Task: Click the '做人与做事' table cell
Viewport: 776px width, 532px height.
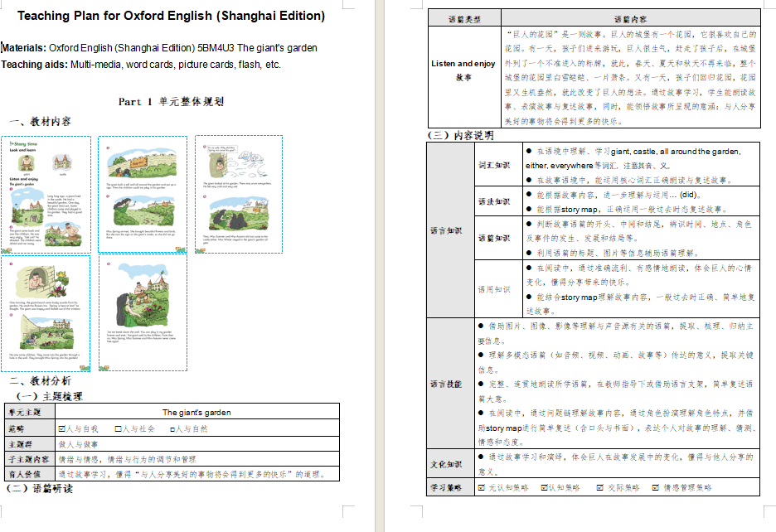Action: point(197,444)
